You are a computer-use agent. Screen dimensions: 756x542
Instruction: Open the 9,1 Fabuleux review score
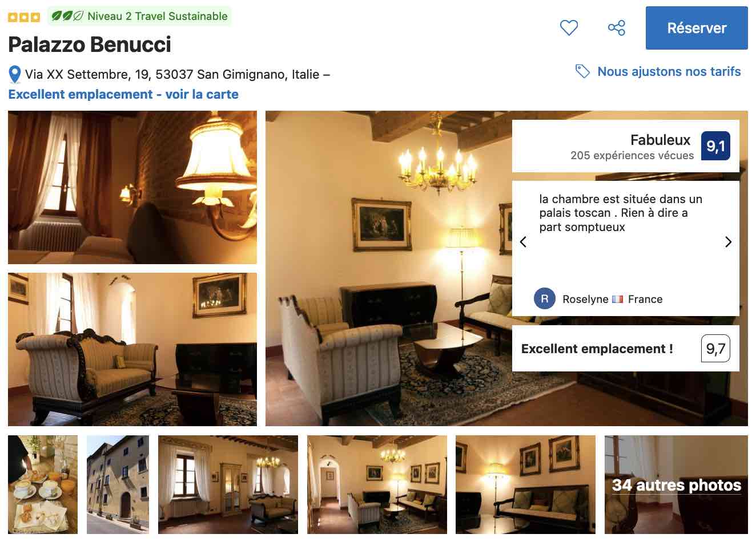coord(715,146)
